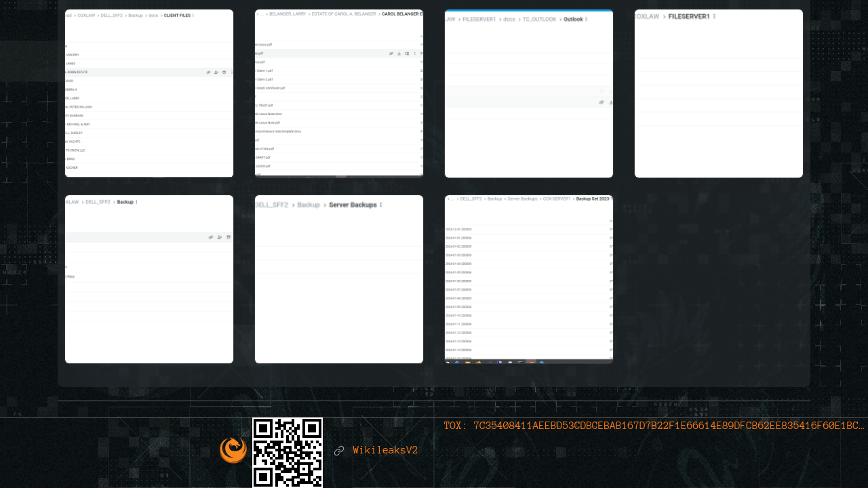Open the Server Backups screenshot thumbnail
The width and height of the screenshot is (868, 488).
coord(339,279)
